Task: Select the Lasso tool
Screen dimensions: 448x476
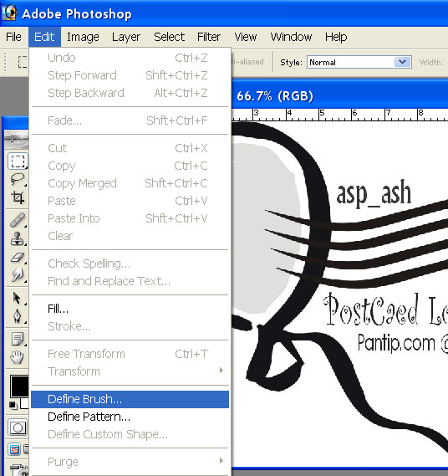Action: (x=18, y=179)
